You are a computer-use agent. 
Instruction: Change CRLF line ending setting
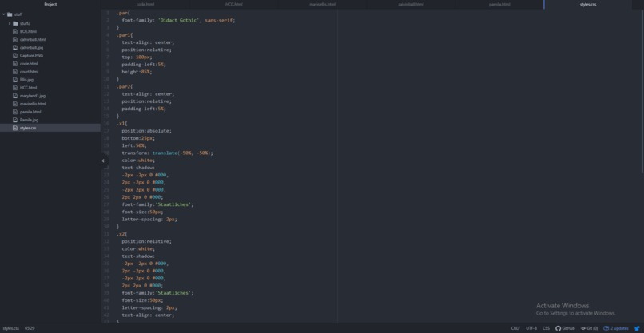[x=515, y=328]
